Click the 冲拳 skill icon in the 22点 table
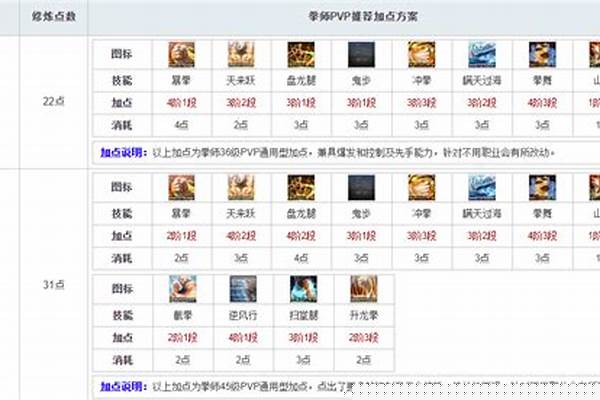 point(421,55)
